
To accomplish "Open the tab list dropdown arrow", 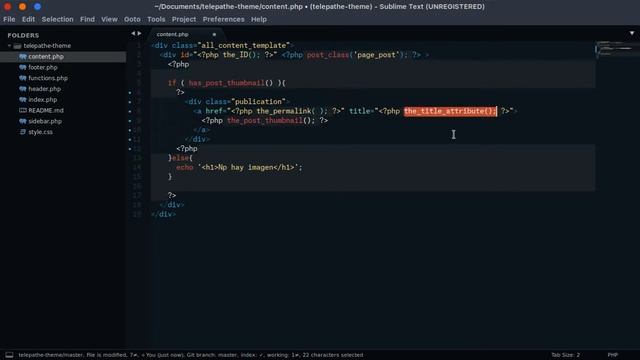I will [x=632, y=33].
